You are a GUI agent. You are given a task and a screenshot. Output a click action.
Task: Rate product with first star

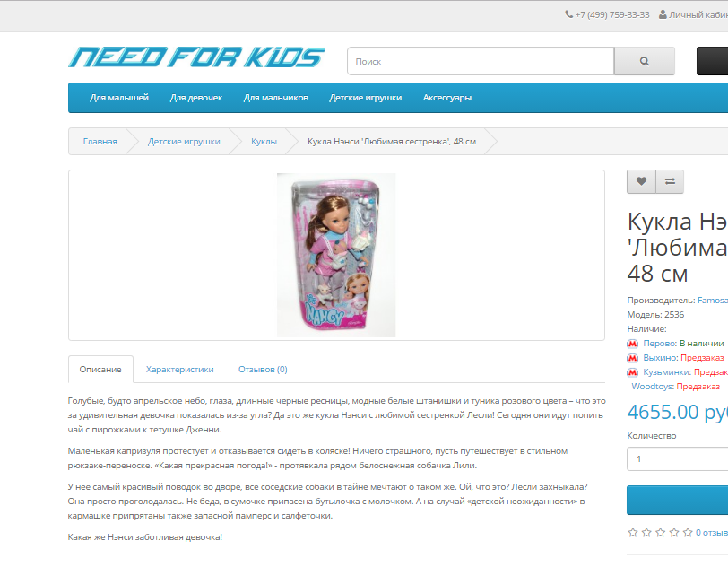pyautogui.click(x=632, y=533)
